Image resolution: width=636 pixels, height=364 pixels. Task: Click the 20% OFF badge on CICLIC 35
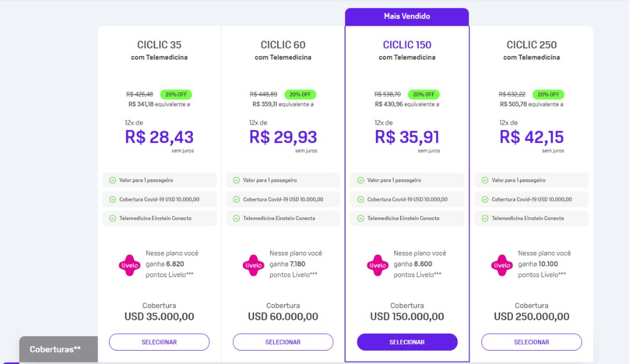point(176,95)
